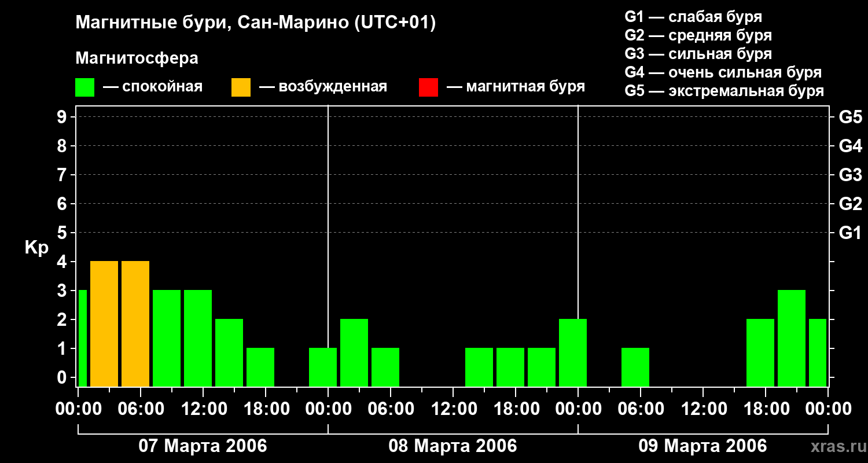Click the G1 label on the right-hand axis
Image resolution: width=868 pixels, height=463 pixels.
coord(851,233)
